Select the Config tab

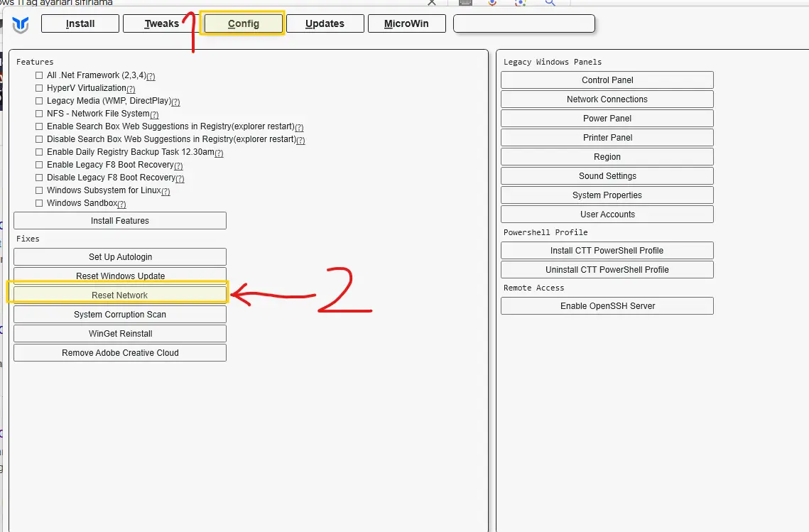(x=244, y=23)
